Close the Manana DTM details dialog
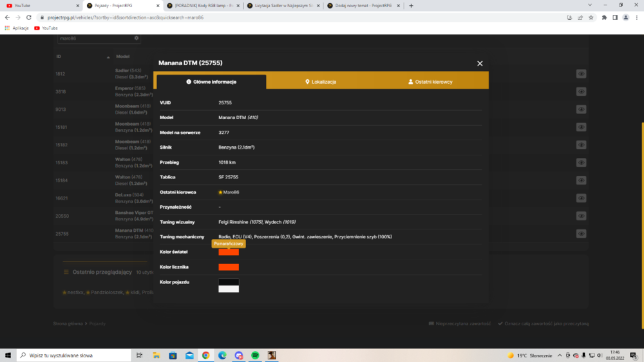Screen dimensions: 644x362 click(480, 64)
